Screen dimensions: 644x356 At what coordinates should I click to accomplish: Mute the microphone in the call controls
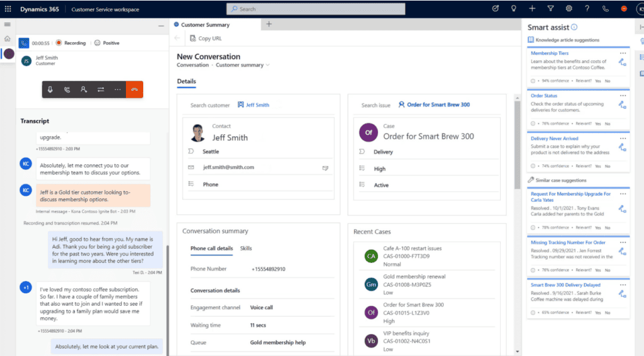click(x=50, y=90)
